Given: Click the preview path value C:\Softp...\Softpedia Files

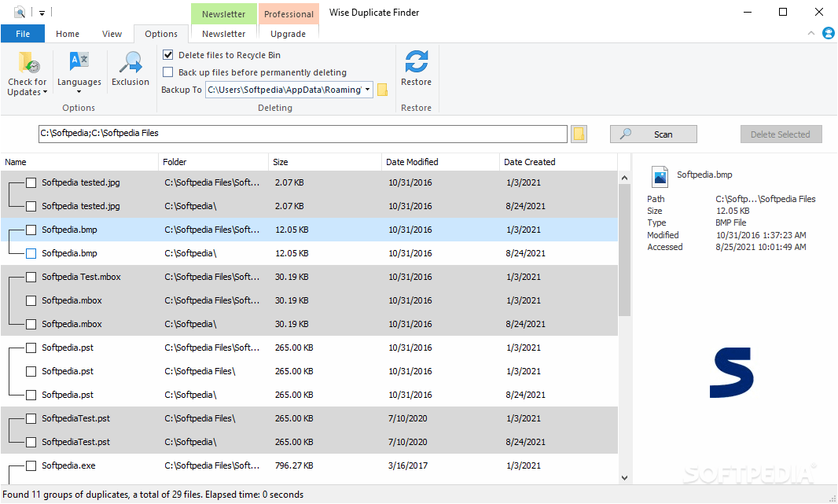Looking at the screenshot, I should point(766,199).
